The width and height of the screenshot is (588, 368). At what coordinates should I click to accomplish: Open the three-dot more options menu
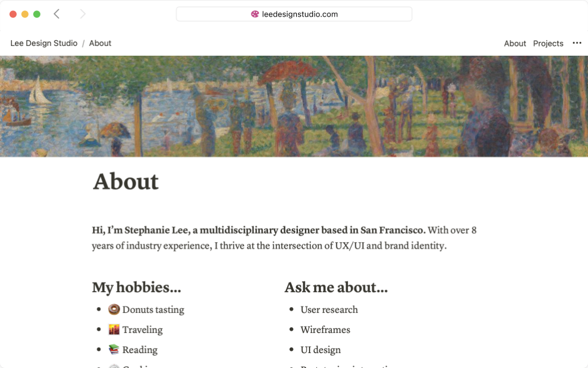[576, 43]
